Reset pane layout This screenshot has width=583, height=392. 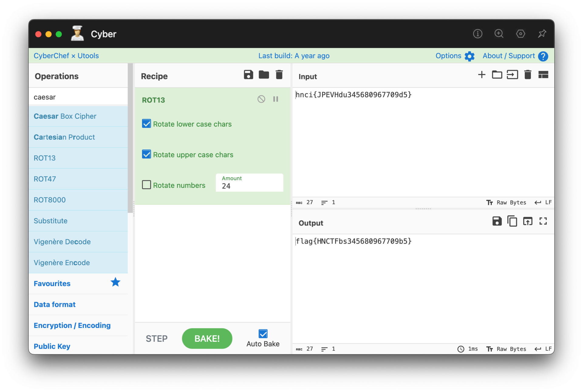click(543, 75)
